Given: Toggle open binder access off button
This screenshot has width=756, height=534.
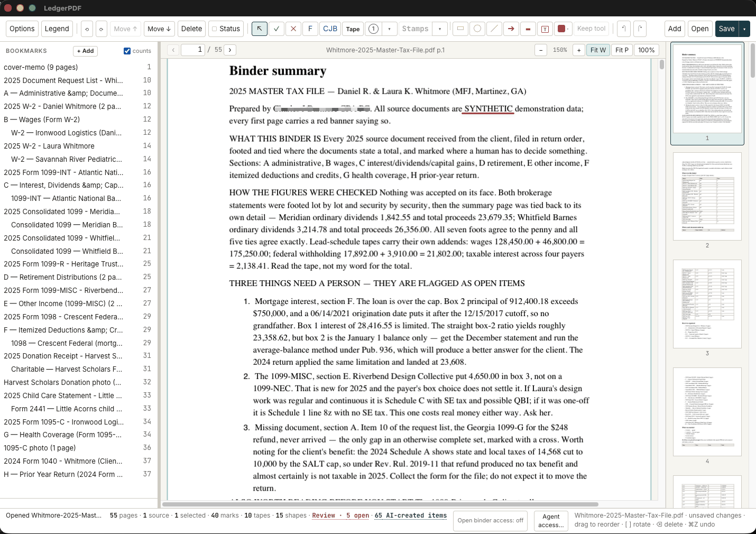Looking at the screenshot, I should tap(491, 521).
